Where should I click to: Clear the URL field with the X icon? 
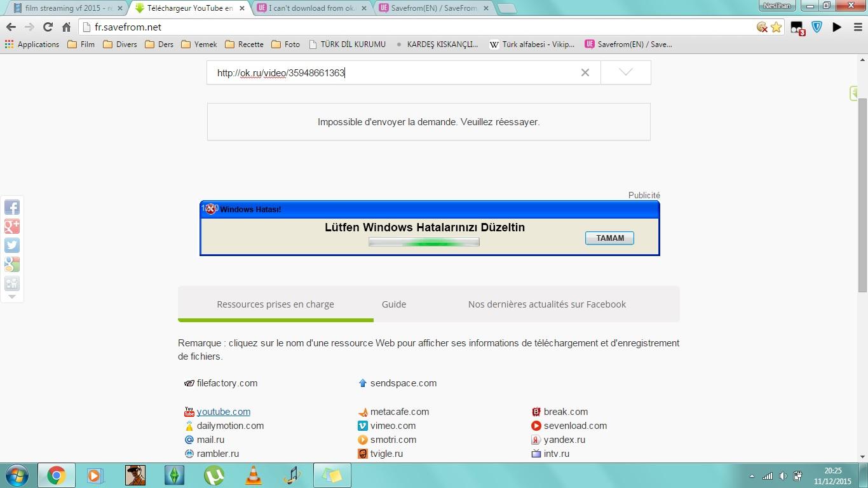[x=585, y=72]
